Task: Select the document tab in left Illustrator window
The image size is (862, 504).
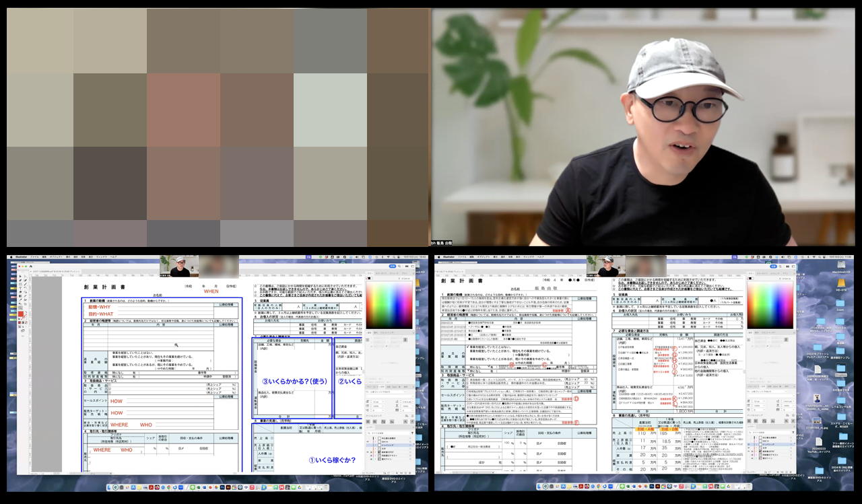Action: tap(56, 271)
